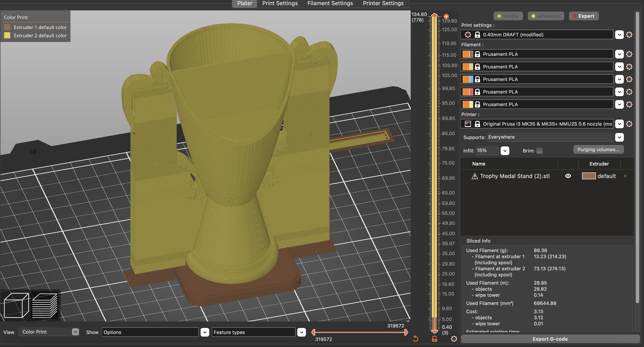Reset vertical slider with the undo arrow icon

pyautogui.click(x=415, y=339)
